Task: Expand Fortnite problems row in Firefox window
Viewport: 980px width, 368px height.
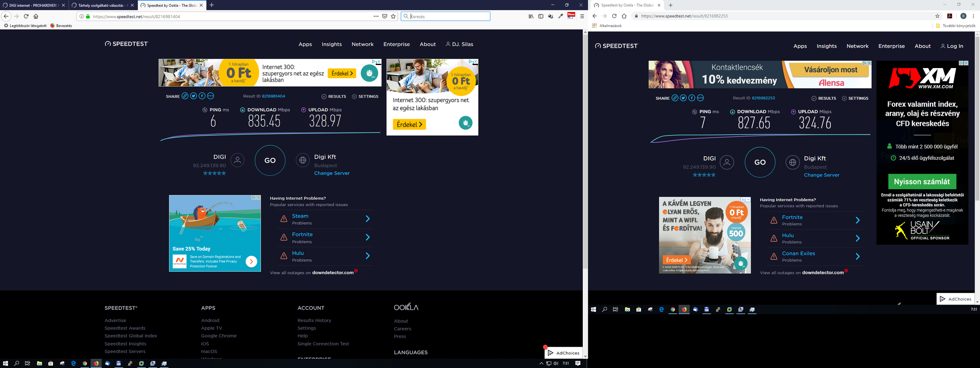Action: (x=325, y=238)
